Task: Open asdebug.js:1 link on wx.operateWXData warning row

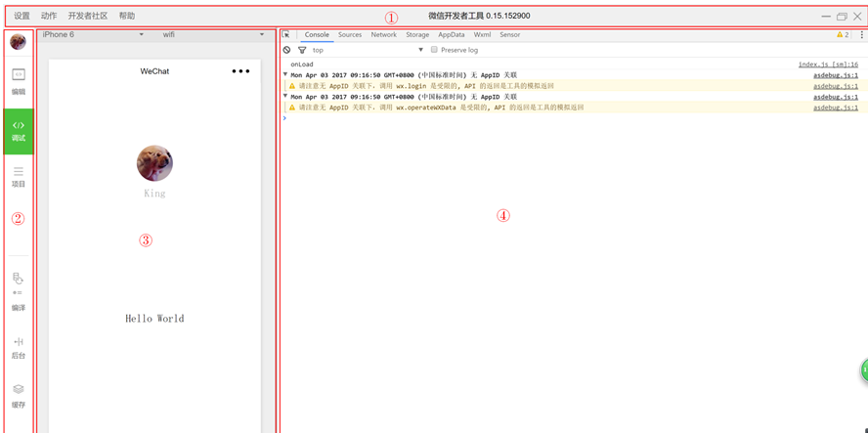Action: tap(836, 108)
